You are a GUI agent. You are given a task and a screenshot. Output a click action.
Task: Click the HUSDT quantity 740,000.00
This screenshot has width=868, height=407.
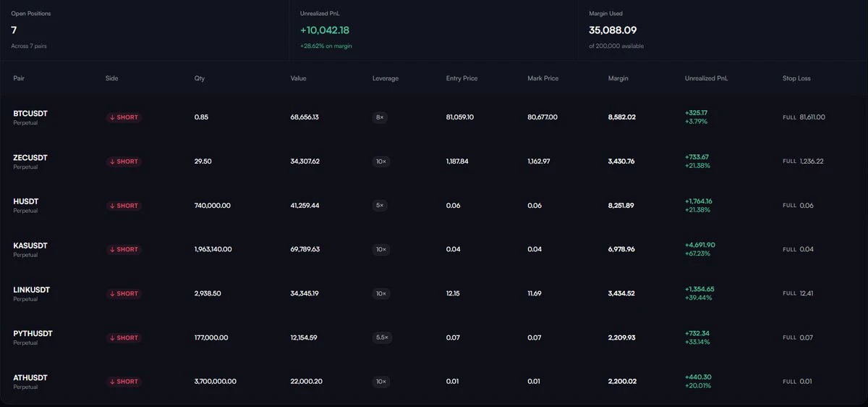tap(213, 206)
